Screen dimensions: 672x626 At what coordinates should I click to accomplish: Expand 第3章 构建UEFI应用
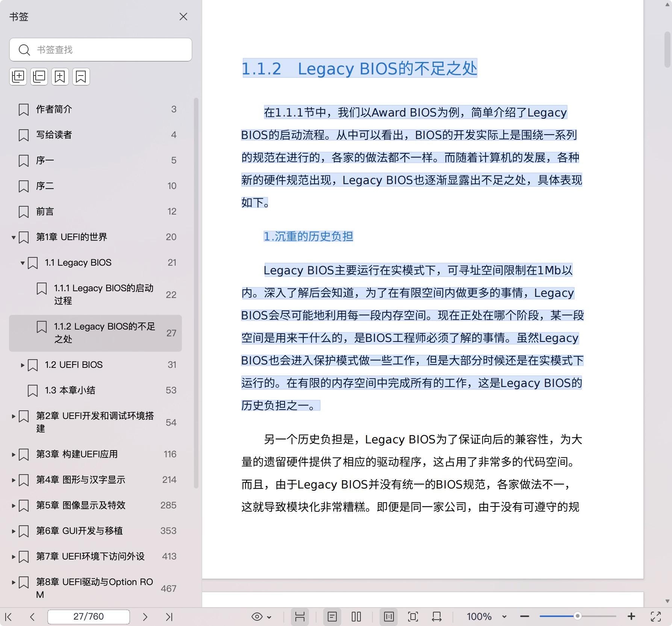click(x=14, y=454)
